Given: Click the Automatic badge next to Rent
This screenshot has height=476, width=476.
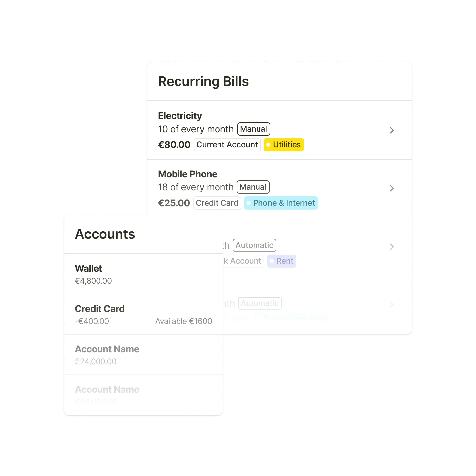Looking at the screenshot, I should [x=254, y=245].
